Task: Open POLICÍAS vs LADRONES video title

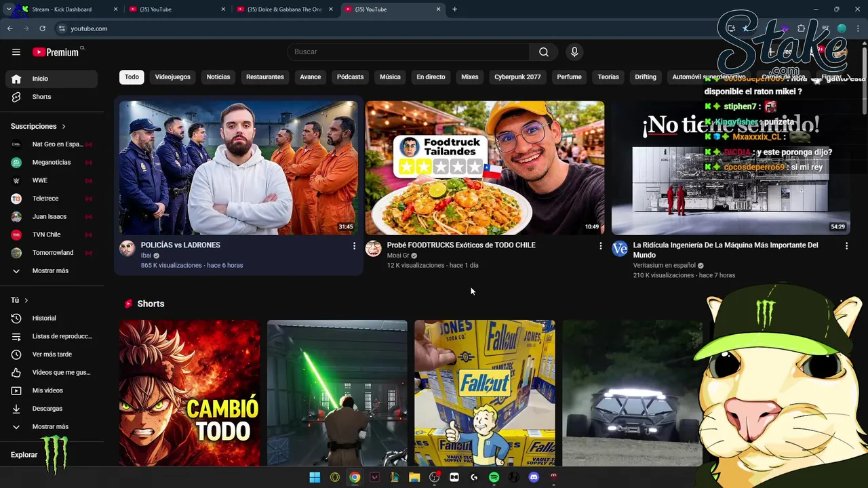Action: (180, 245)
